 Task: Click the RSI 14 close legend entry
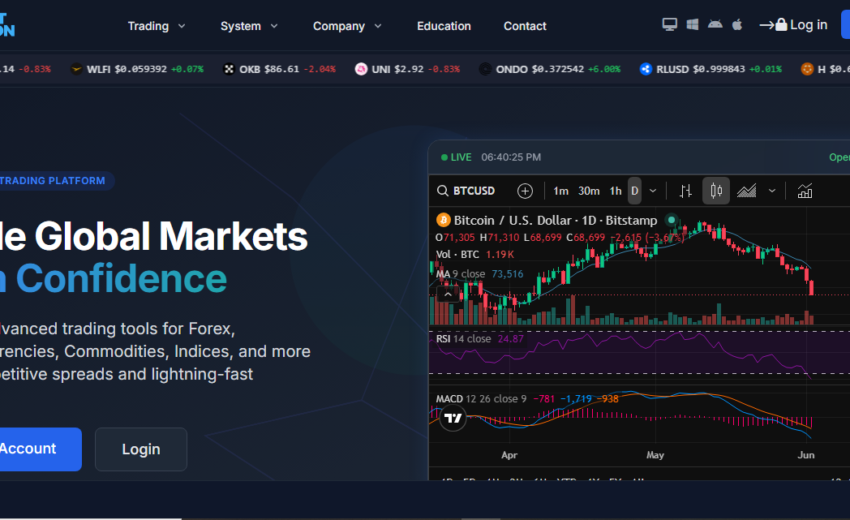point(463,339)
